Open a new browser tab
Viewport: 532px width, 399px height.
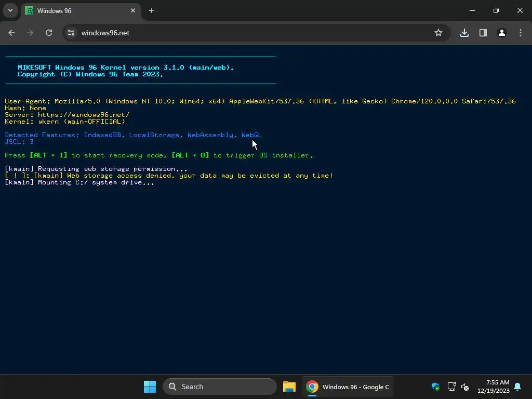pos(152,10)
